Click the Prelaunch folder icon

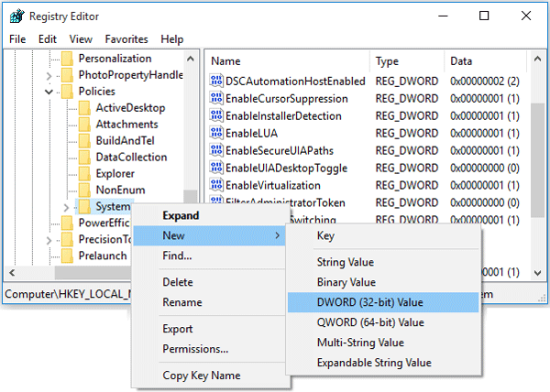[66, 256]
